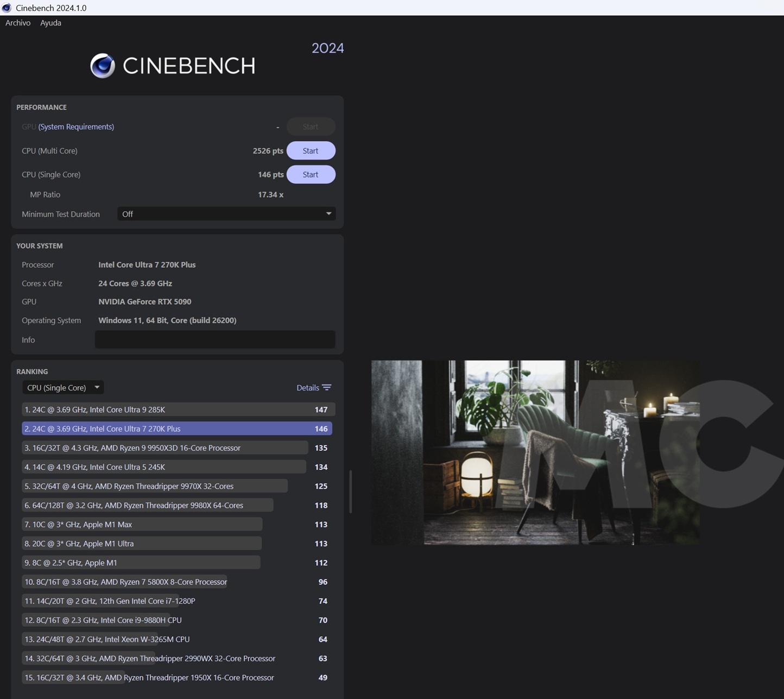
Task: Select the Intel Core Ultra 9 285K ranking entry
Action: coord(177,410)
